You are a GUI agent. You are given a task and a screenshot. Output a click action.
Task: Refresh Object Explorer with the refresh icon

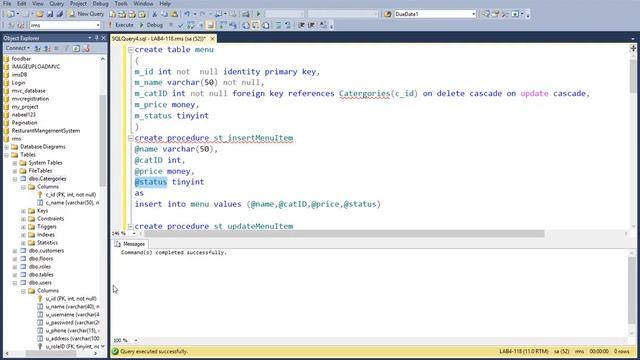pyautogui.click(x=76, y=49)
